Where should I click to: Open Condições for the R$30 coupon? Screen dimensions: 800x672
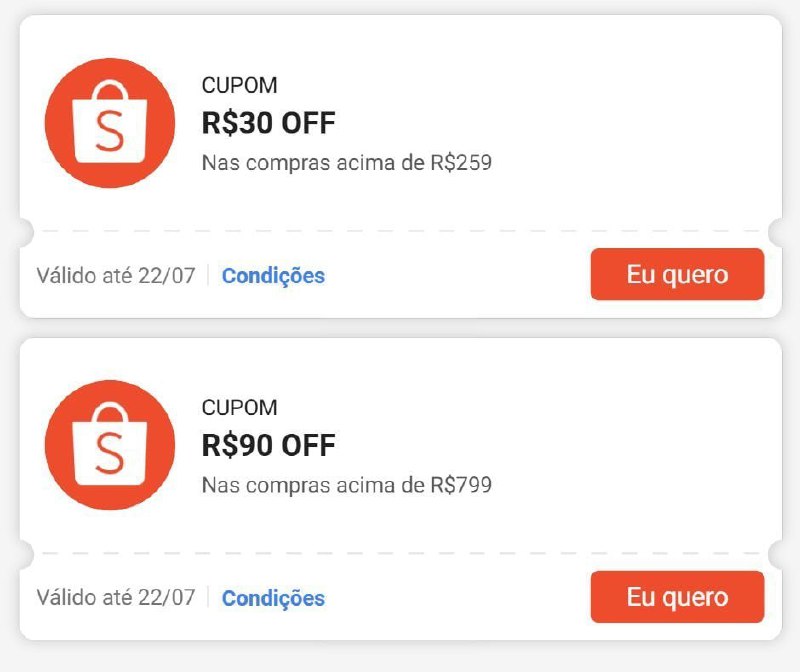coord(273,275)
